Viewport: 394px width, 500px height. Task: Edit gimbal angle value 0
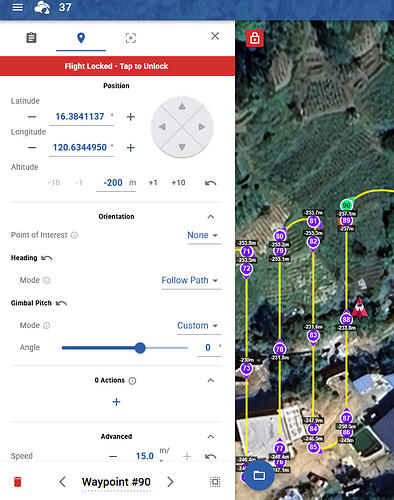tap(208, 348)
